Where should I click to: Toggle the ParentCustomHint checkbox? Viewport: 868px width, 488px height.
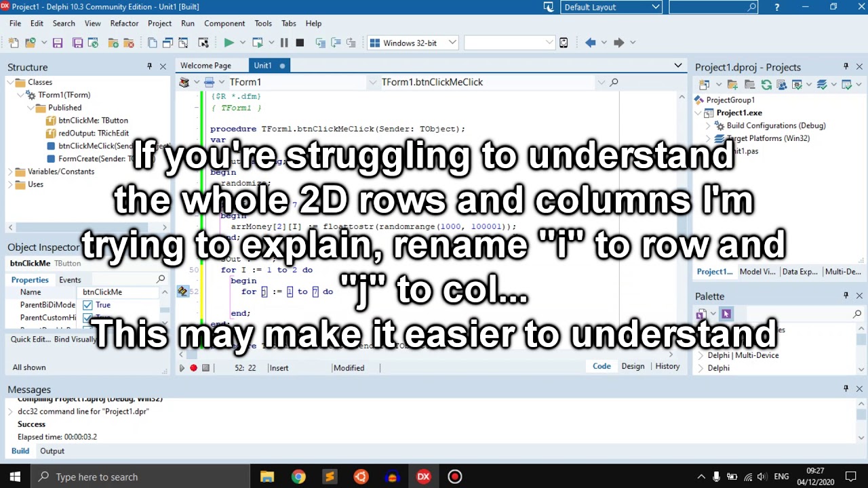pyautogui.click(x=87, y=318)
